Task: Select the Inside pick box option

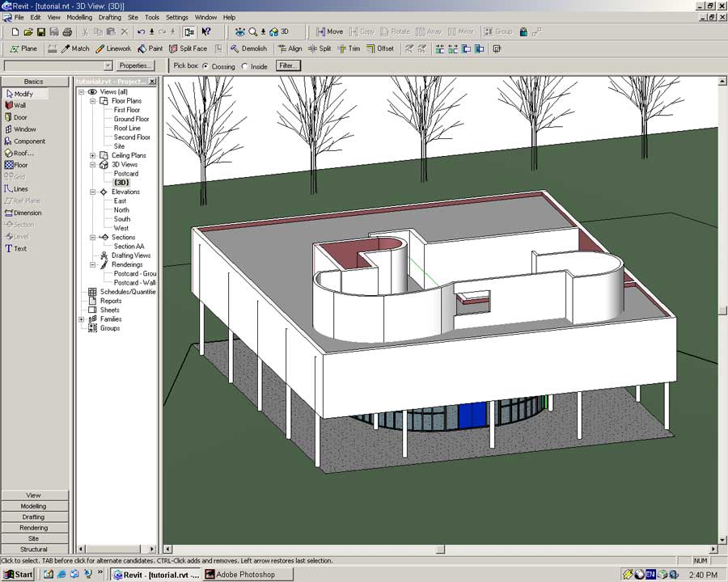Action: tap(244, 66)
